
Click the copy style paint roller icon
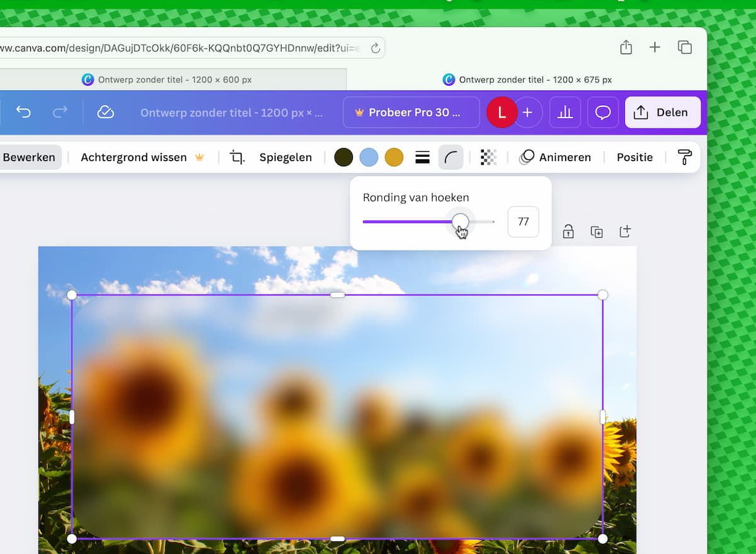click(x=684, y=157)
